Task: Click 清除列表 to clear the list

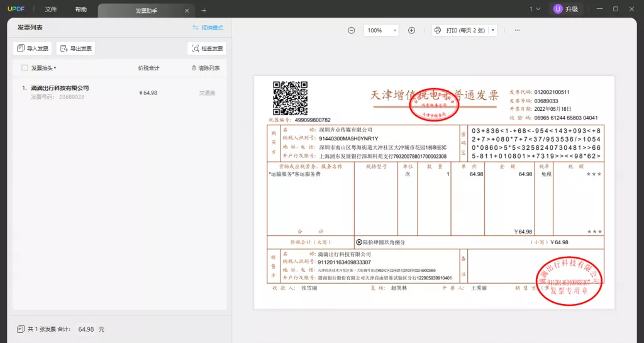Action: tap(206, 68)
